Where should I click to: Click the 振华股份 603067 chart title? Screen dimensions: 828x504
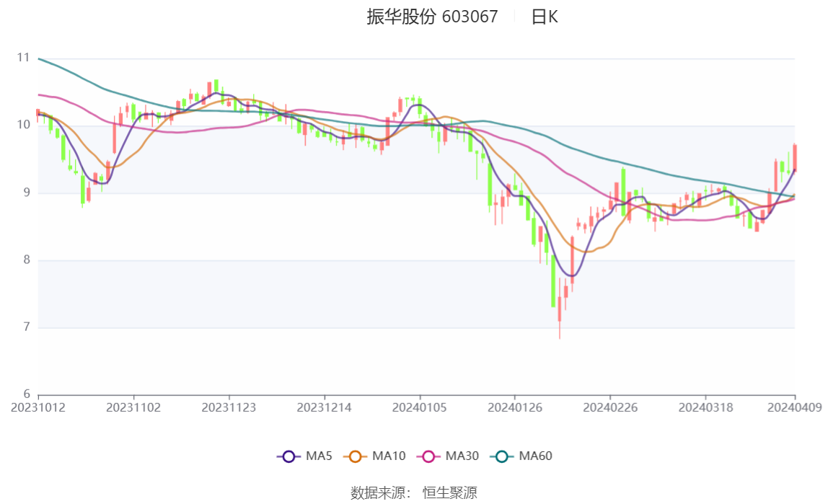point(432,17)
